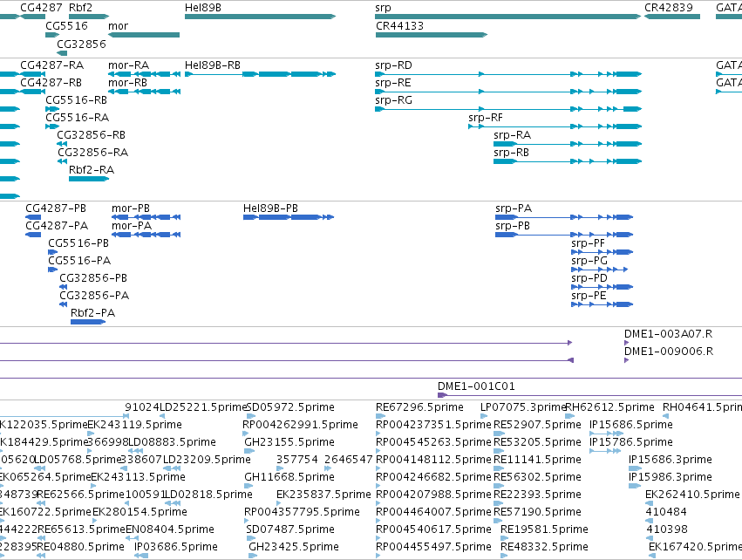Click the mor-PB protein label
This screenshot has width=742, height=560.
[131, 208]
